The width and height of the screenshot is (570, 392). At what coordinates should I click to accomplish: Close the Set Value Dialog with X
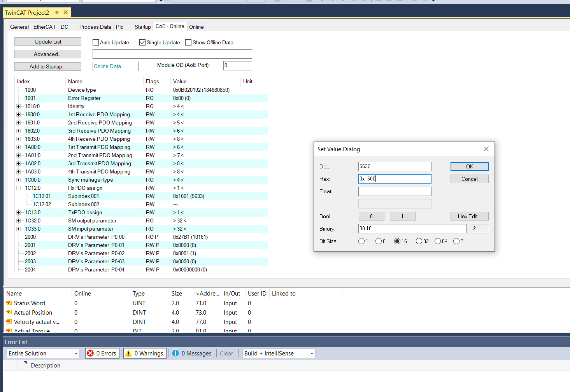tap(486, 149)
